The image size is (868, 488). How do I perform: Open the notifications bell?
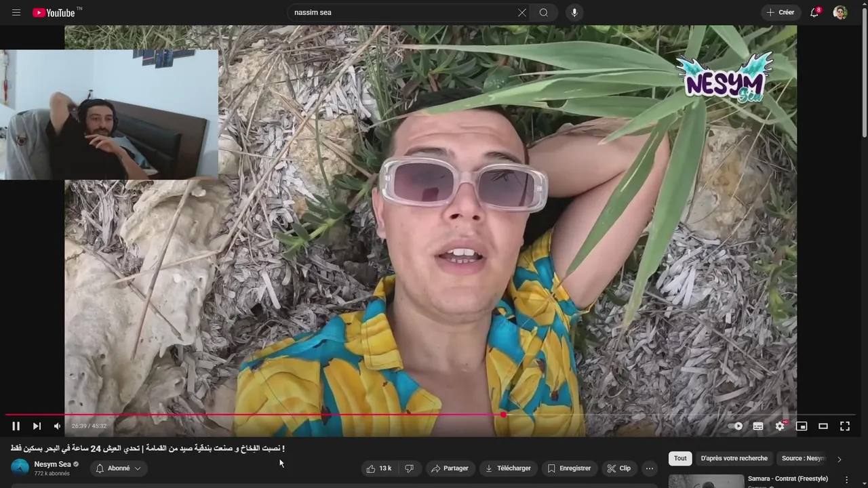pyautogui.click(x=814, y=12)
